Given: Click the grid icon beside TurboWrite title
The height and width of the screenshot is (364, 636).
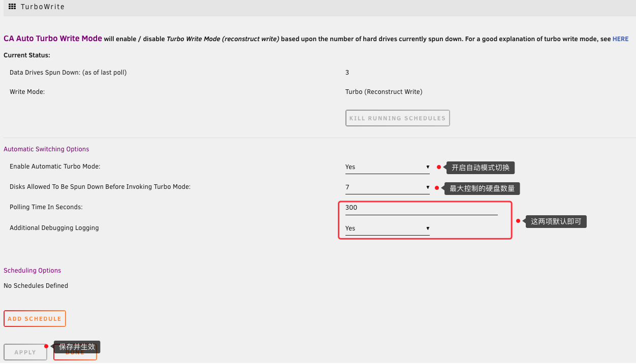Looking at the screenshot, I should 12,7.
